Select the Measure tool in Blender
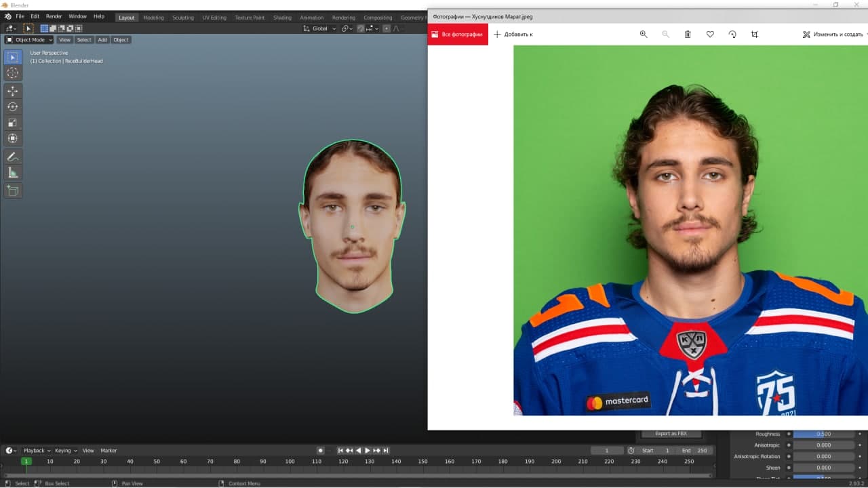The height and width of the screenshot is (488, 868). pos(12,172)
